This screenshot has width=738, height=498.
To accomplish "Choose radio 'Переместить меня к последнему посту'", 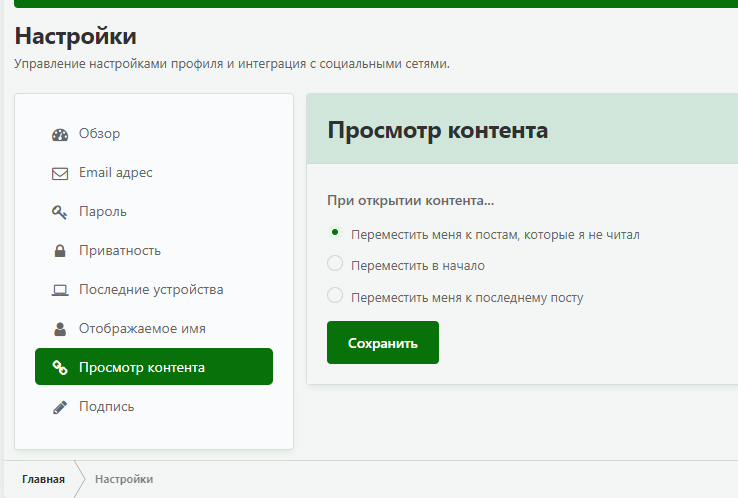I will click(x=335, y=295).
